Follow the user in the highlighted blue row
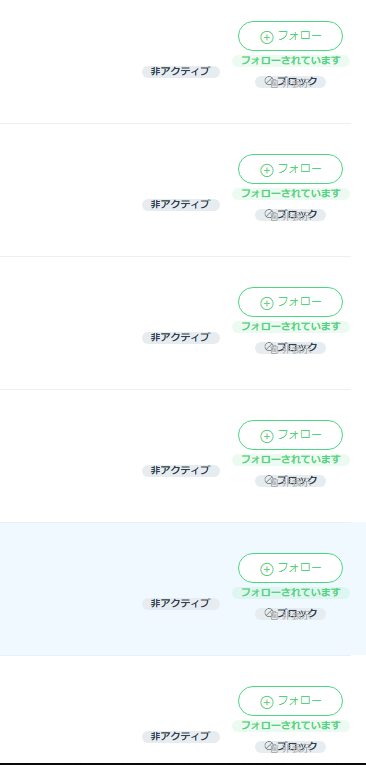 (x=290, y=568)
